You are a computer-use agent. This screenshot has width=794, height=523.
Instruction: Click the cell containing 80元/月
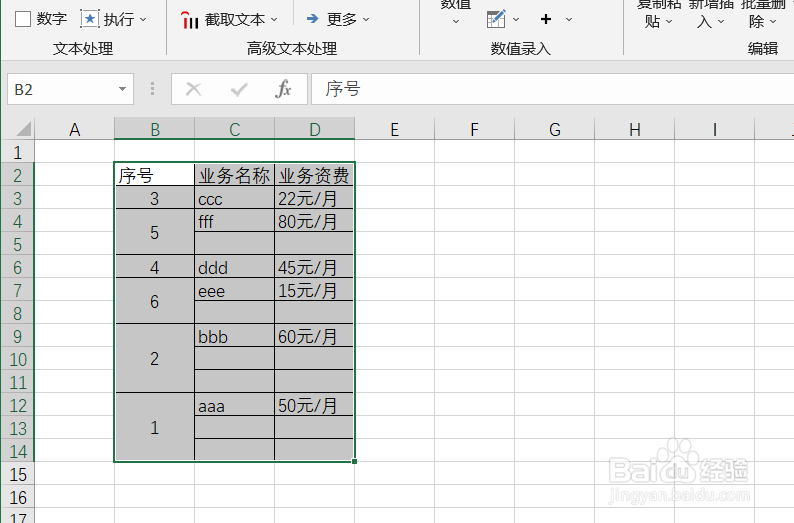(314, 221)
